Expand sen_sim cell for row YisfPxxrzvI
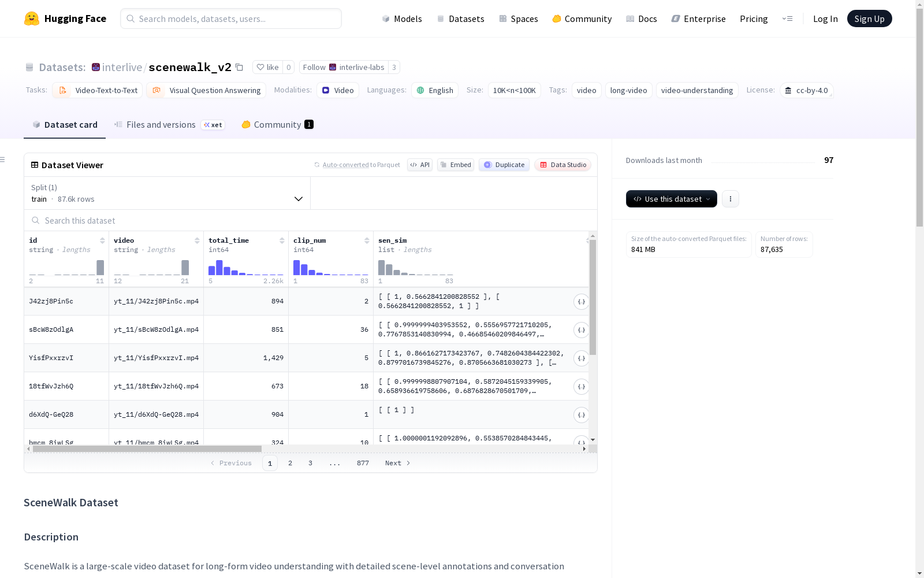The image size is (924, 578). [x=581, y=358]
